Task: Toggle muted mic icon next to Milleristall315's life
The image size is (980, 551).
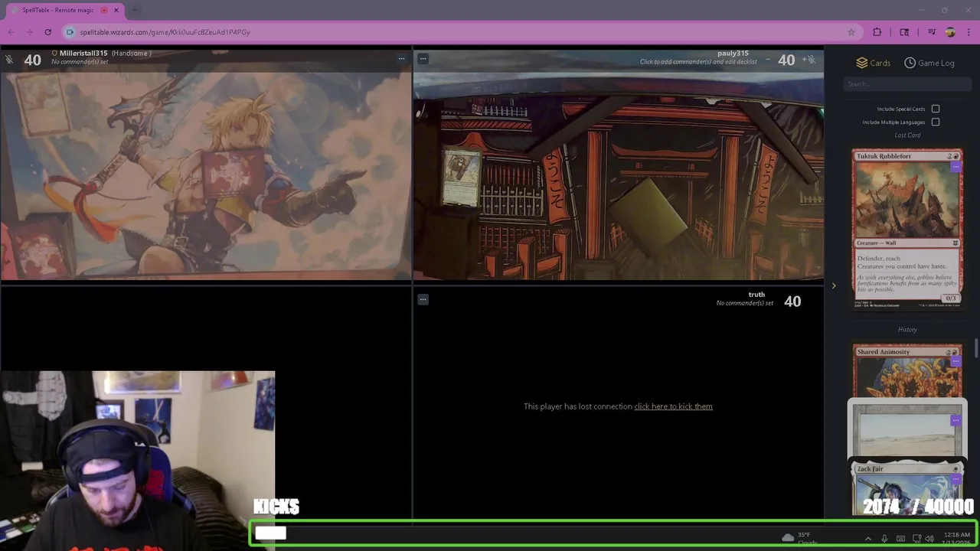Action: (9, 60)
